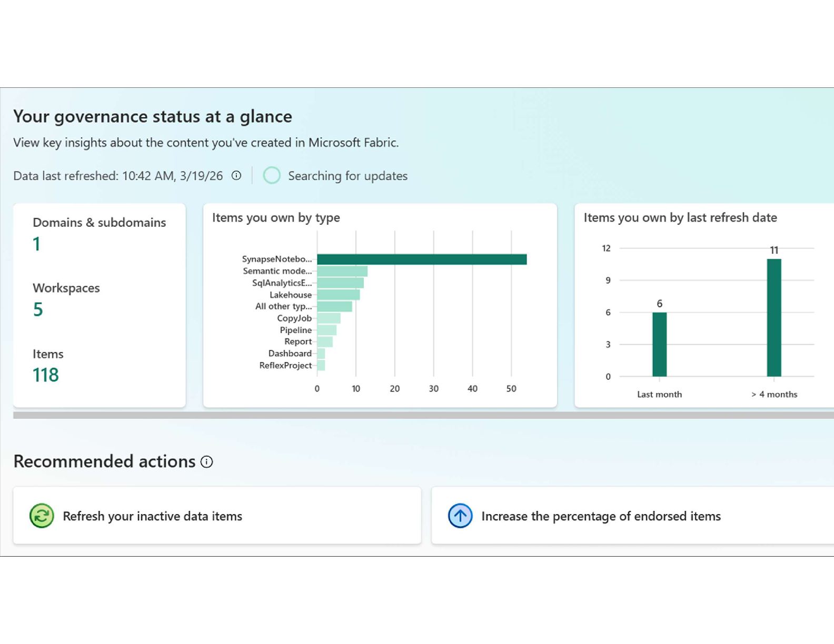Viewport: 834px width, 644px height.
Task: Click the '> 4 months' axis label
Action: click(774, 395)
